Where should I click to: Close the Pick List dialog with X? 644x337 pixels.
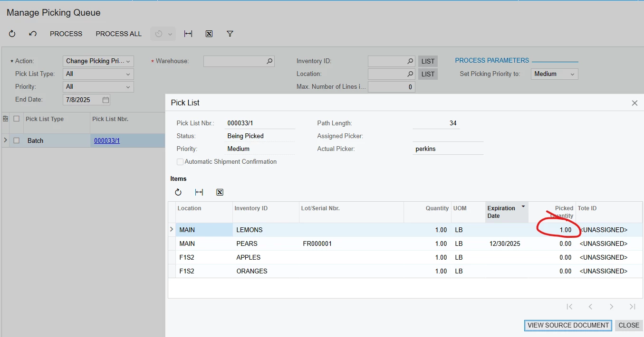(634, 103)
